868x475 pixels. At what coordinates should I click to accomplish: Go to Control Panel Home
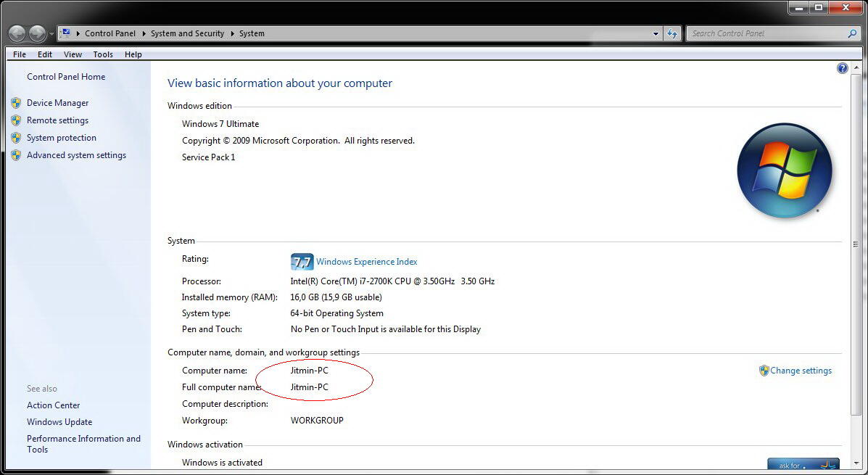[66, 77]
